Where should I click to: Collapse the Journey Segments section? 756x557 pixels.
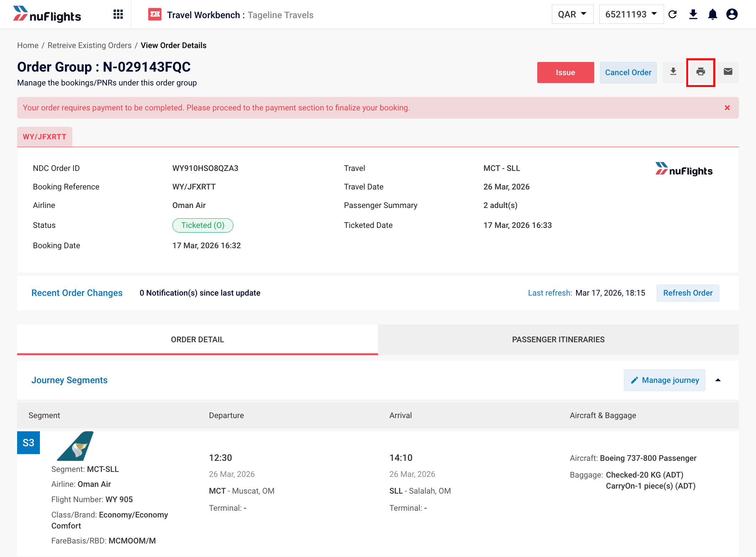[718, 380]
